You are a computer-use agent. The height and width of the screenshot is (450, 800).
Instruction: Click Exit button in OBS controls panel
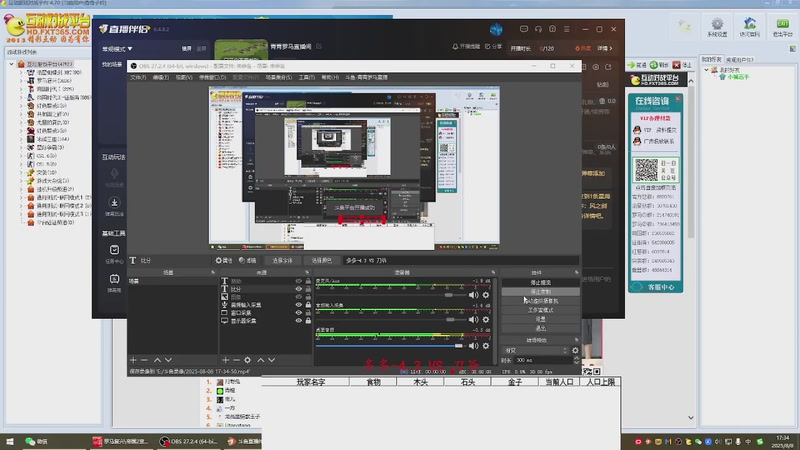coord(540,329)
